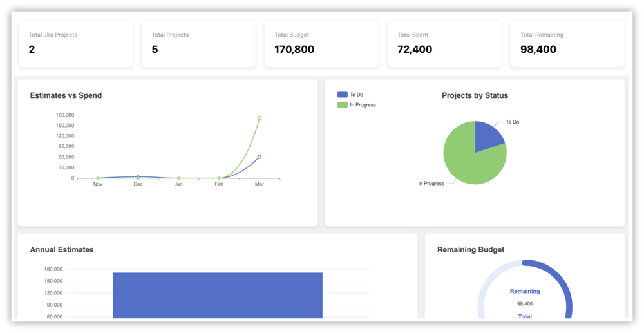Click the Total Jira Projects card
This screenshot has height=333, width=644.
click(x=75, y=44)
